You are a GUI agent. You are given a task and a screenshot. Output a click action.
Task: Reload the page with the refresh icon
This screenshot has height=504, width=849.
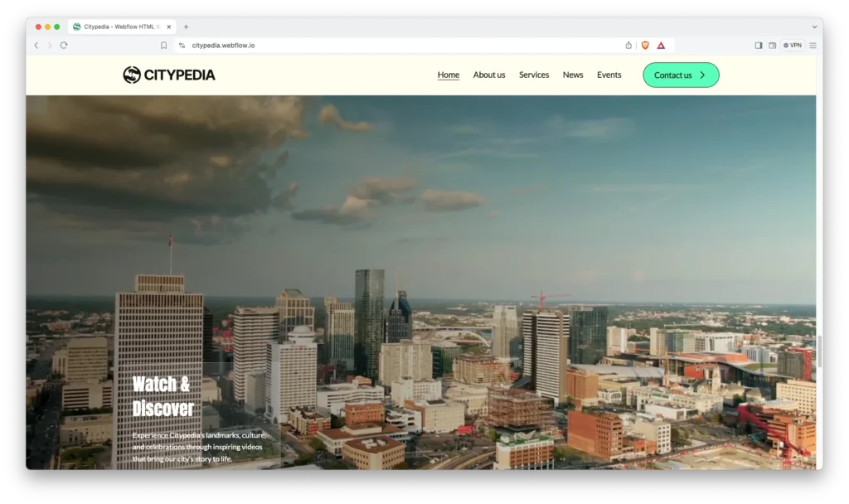tap(64, 46)
